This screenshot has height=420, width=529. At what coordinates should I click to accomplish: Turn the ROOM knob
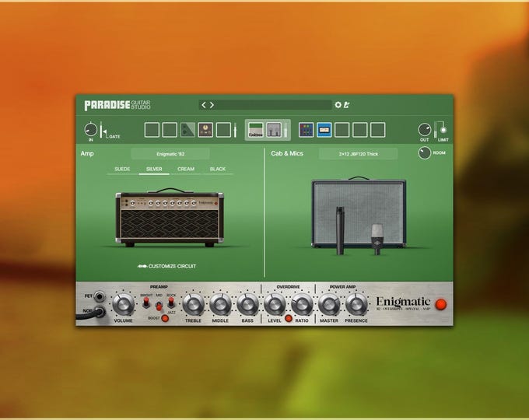pyautogui.click(x=425, y=152)
